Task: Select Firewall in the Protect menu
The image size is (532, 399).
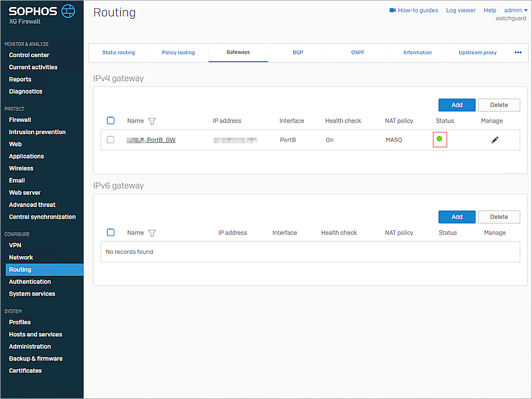Action: [x=20, y=120]
